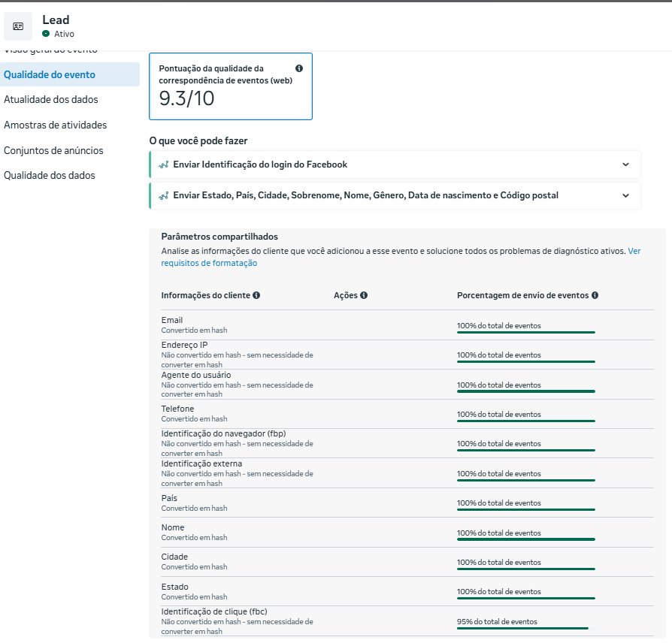The image size is (672, 643).
Task: Click the Telefone parameter row
Action: coord(177,409)
